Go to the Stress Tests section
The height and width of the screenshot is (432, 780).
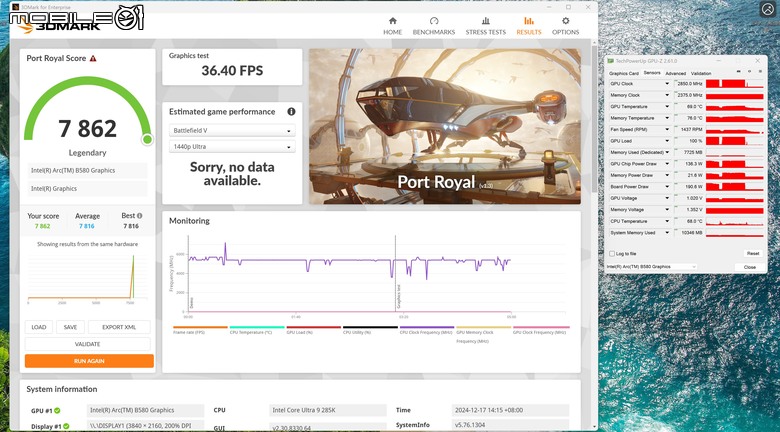(486, 26)
